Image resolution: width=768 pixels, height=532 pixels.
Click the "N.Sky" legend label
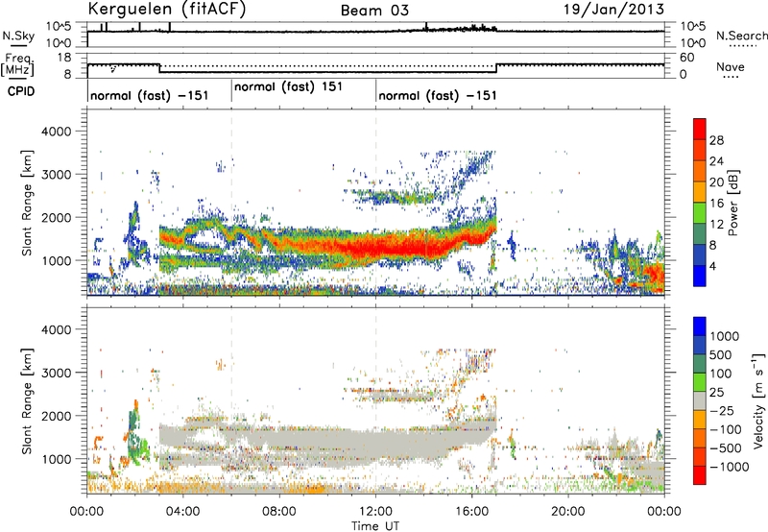point(18,36)
